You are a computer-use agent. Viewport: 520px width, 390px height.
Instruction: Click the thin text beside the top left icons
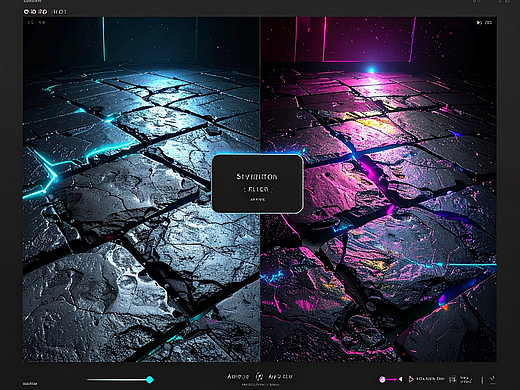coord(60,12)
